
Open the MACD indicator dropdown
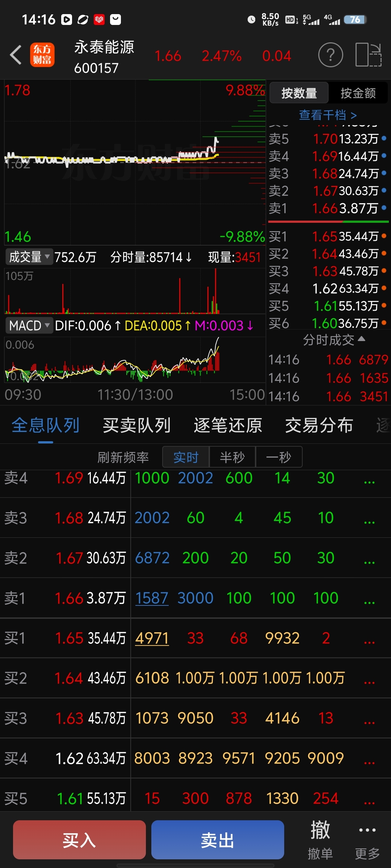click(29, 325)
